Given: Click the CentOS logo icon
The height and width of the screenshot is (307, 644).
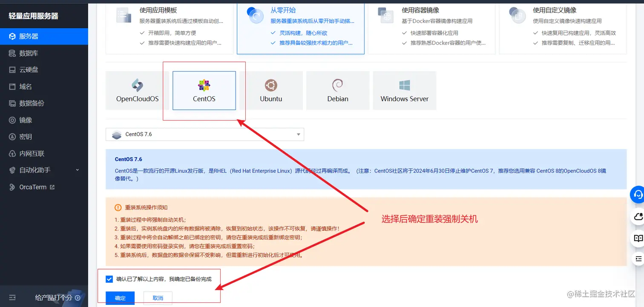Looking at the screenshot, I should (204, 85).
